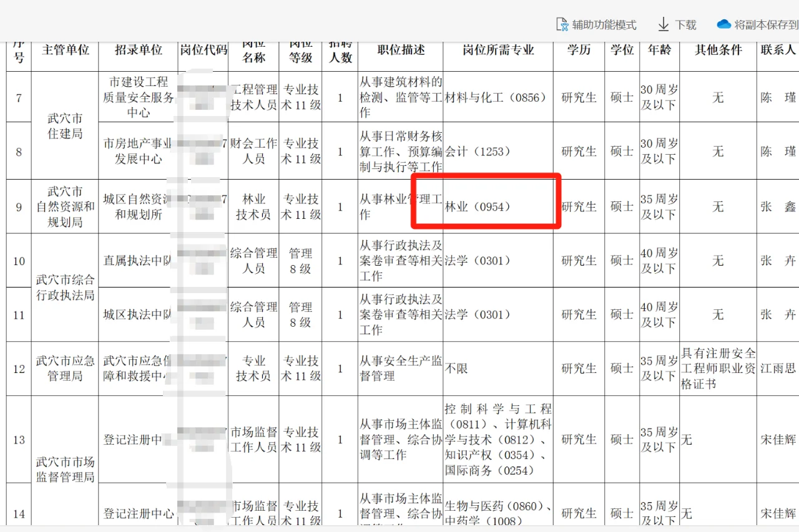Click the 具有注册安全工程师职业资格证书 cell
799x532 pixels.
point(718,368)
